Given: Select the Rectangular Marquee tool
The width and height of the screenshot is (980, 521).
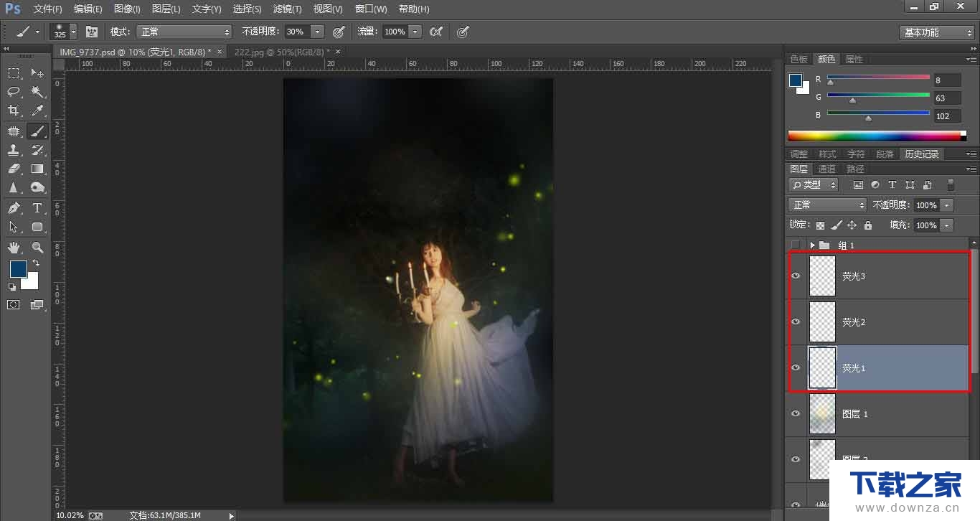Looking at the screenshot, I should [14, 73].
